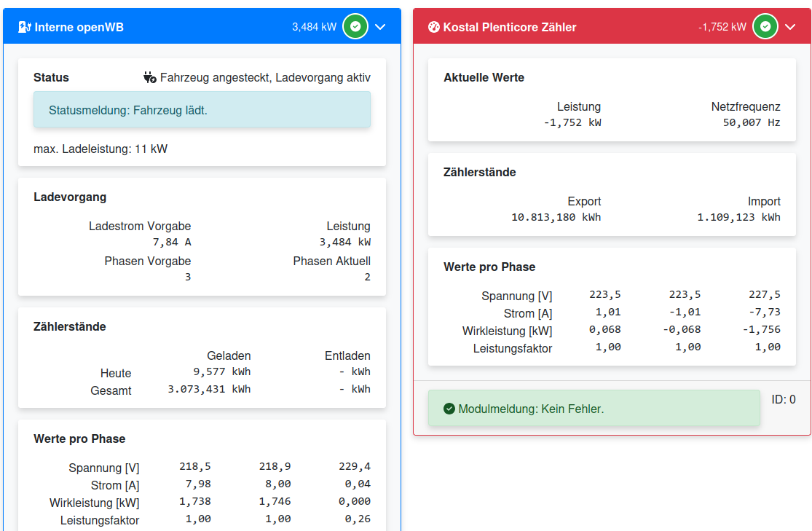Click the Interne openWB header title
Viewport: 812px width, 531px height.
click(x=79, y=27)
